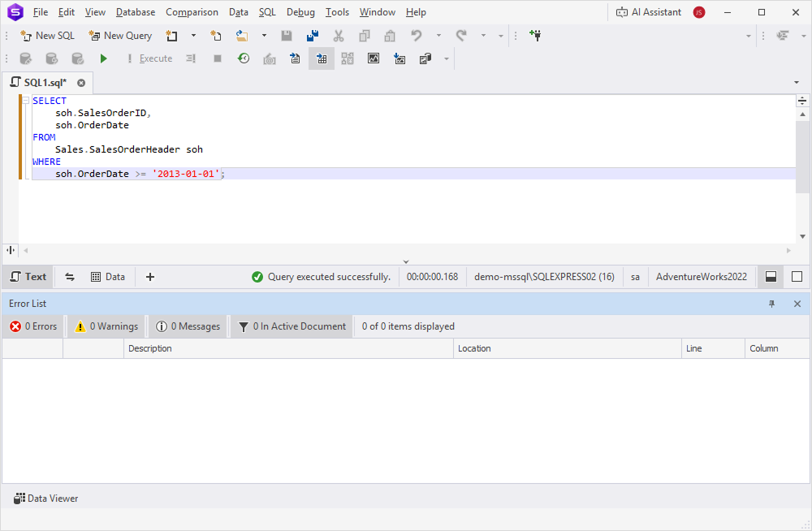Image resolution: width=812 pixels, height=531 pixels.
Task: Toggle the 0 Warnings filter in Error List
Action: (105, 326)
